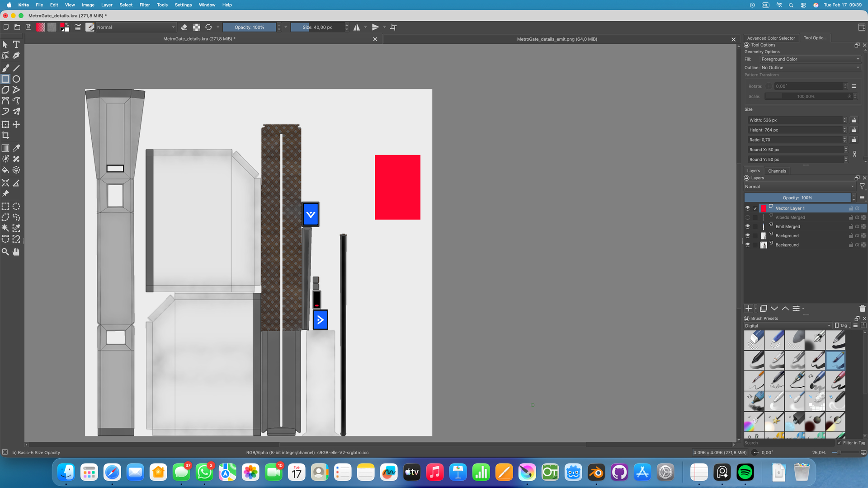Viewport: 868px width, 488px height.
Task: Show the Albedo Merged layer
Action: coord(747,217)
